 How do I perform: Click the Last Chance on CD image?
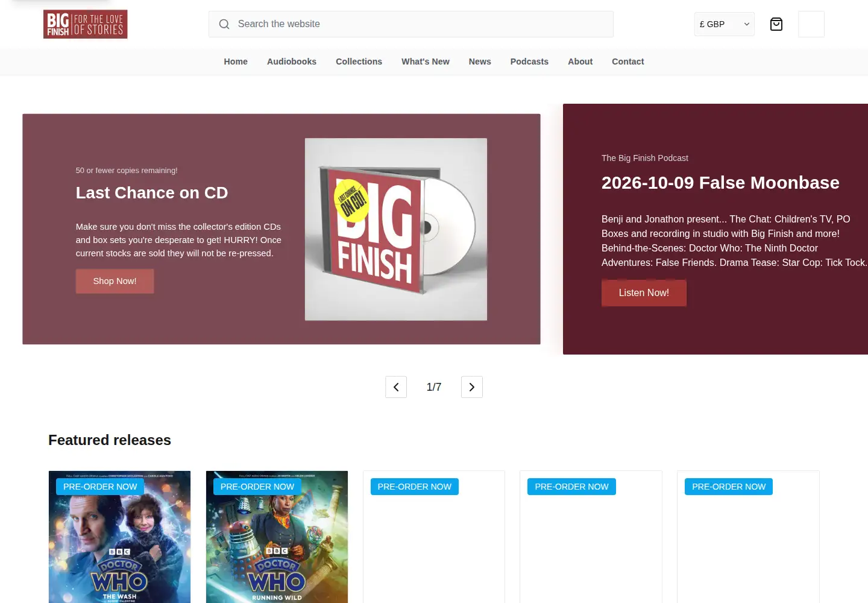point(396,229)
